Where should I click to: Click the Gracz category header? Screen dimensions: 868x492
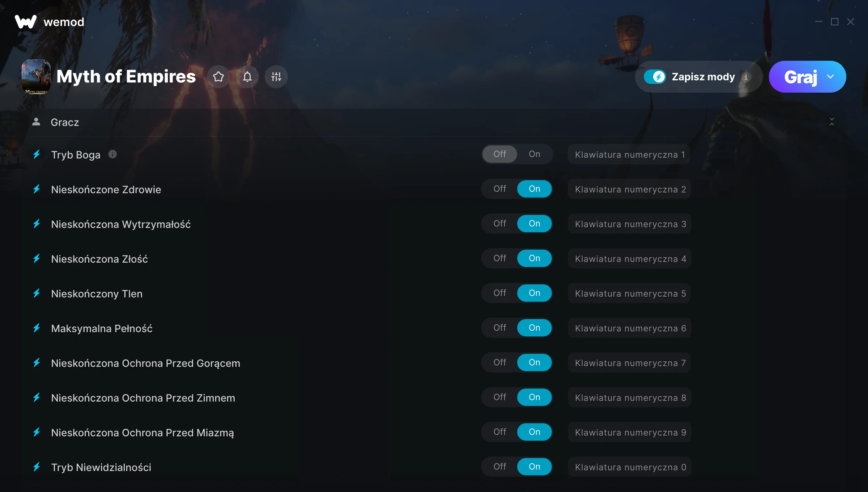pos(434,122)
